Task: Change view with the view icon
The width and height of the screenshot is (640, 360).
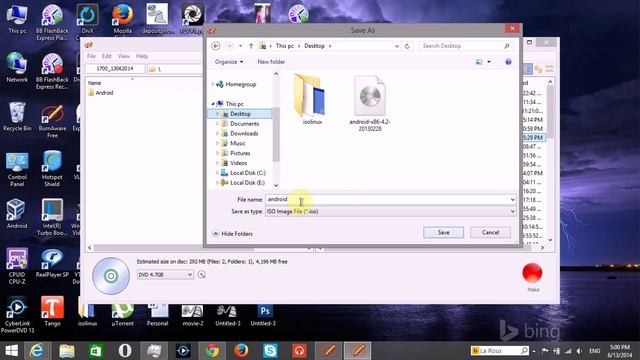Action: (479, 62)
